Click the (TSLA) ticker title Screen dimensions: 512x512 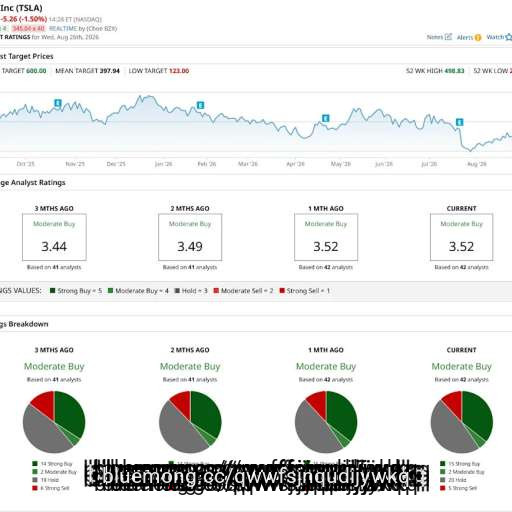pos(29,7)
